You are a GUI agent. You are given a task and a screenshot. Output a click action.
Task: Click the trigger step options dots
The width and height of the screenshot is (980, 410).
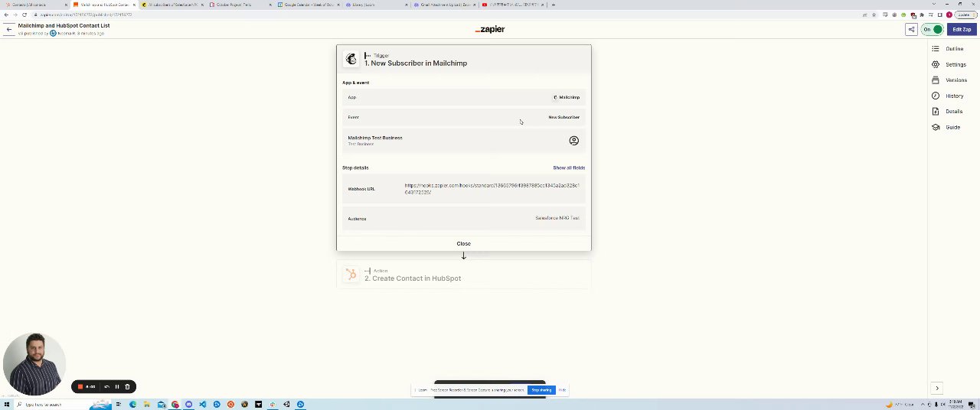[367, 56]
